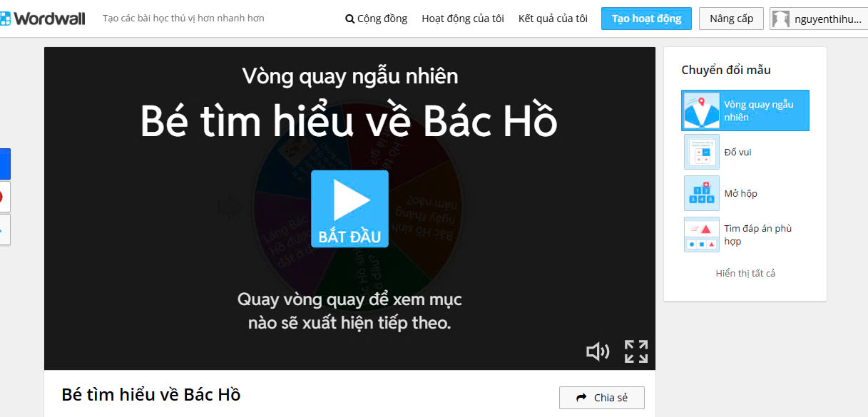Select the Vòng quay ngẫu nhiên template

pyautogui.click(x=745, y=110)
